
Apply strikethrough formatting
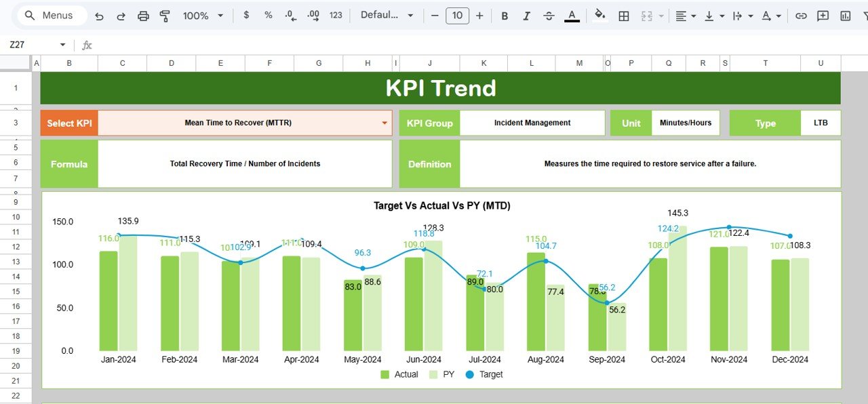tap(549, 15)
